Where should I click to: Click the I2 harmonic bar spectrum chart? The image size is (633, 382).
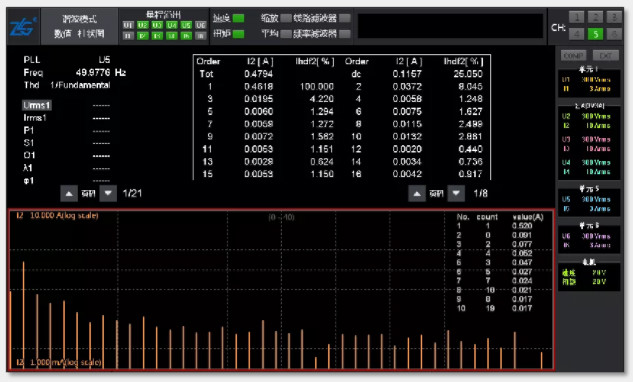[281, 290]
